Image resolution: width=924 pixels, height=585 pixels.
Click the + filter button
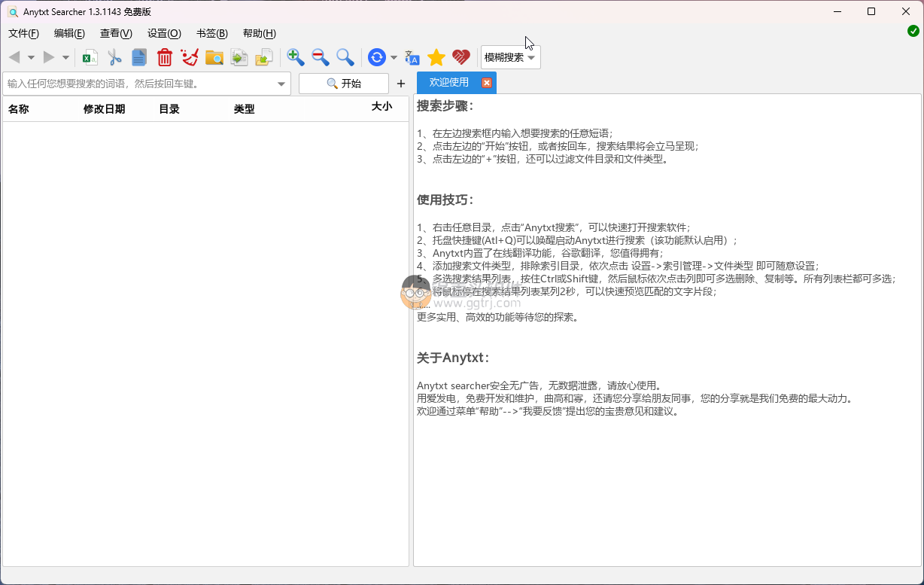(x=401, y=84)
